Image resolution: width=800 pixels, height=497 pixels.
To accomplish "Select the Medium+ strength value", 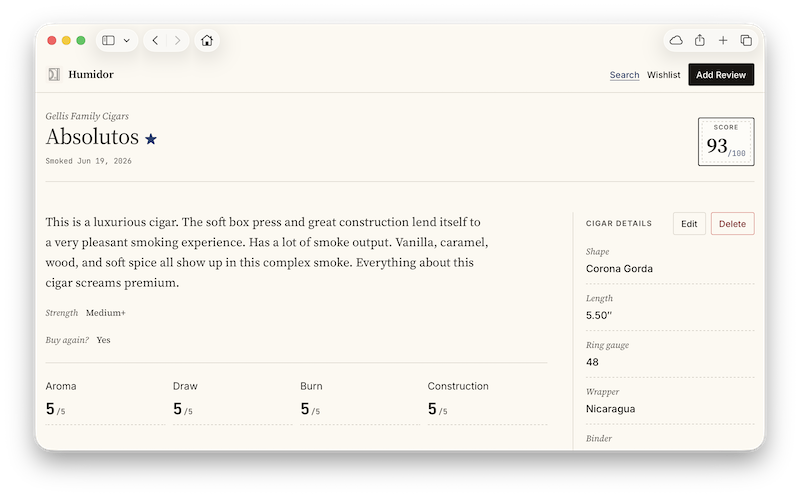I will (106, 313).
